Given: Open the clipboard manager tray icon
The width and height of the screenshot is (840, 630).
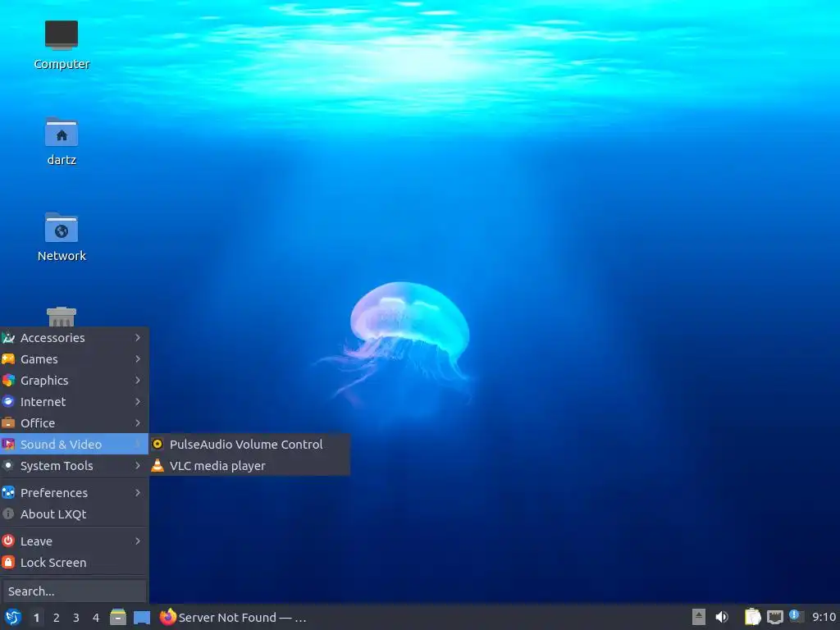Looking at the screenshot, I should coord(753,617).
